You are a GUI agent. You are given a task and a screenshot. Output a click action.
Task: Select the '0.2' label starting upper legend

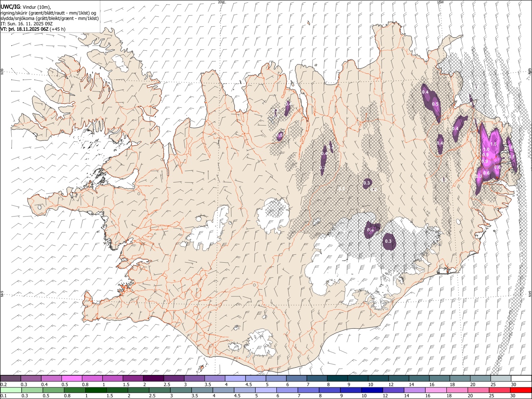coord(3,384)
